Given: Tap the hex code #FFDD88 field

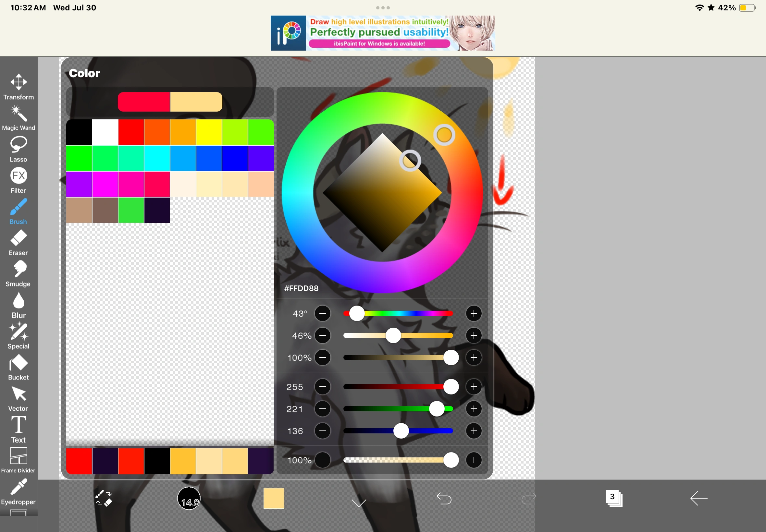Looking at the screenshot, I should pyautogui.click(x=301, y=288).
